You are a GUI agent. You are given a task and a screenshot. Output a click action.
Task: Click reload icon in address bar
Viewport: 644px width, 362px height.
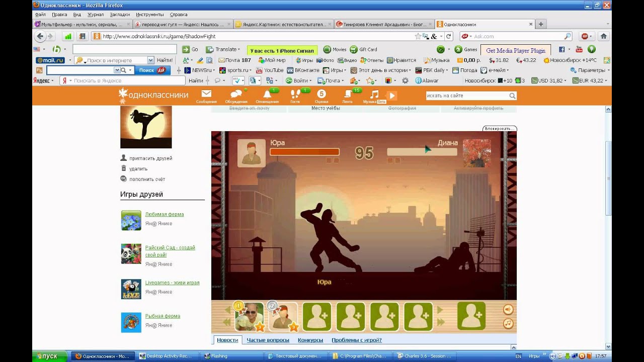449,36
